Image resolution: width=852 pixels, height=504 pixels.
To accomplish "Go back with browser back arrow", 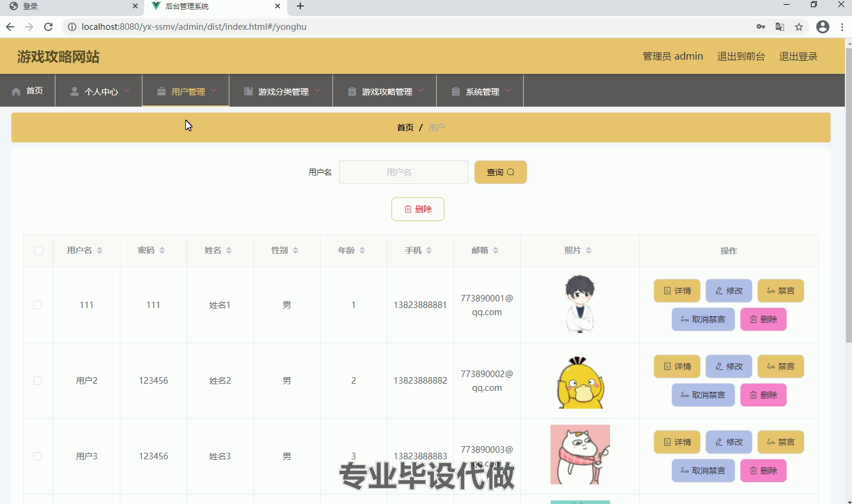I will (x=10, y=27).
